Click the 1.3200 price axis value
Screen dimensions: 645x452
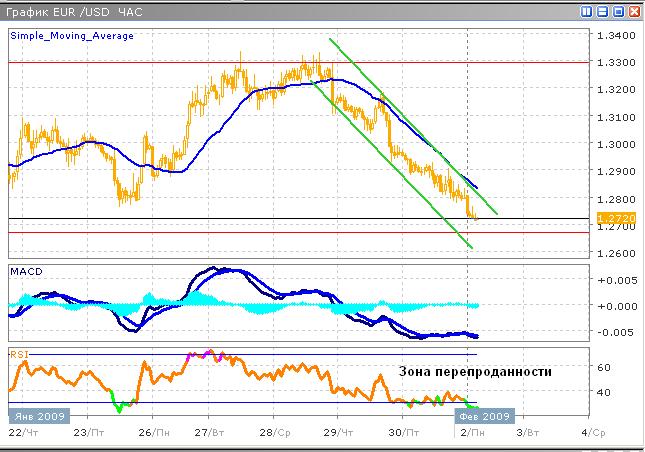[616, 89]
